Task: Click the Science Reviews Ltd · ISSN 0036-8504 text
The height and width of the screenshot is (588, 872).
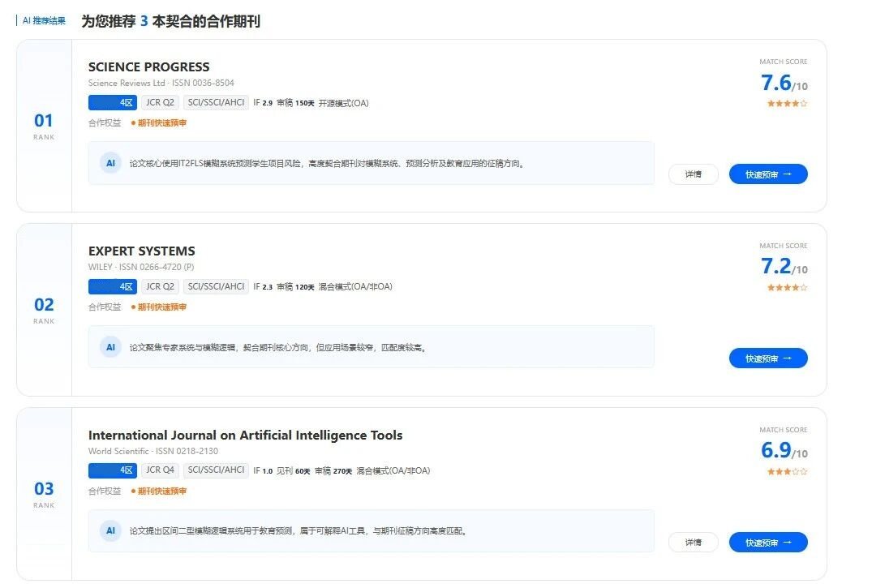Action: (x=161, y=83)
